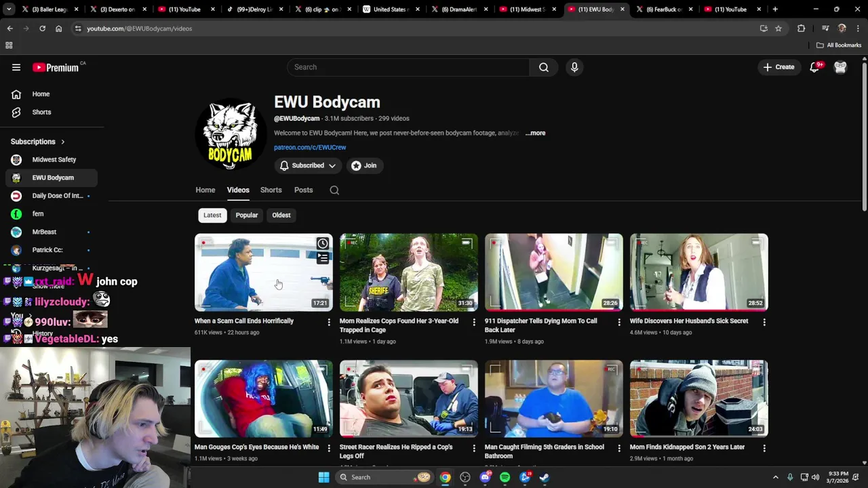
Task: Go back with the browser back arrow
Action: [x=9, y=28]
